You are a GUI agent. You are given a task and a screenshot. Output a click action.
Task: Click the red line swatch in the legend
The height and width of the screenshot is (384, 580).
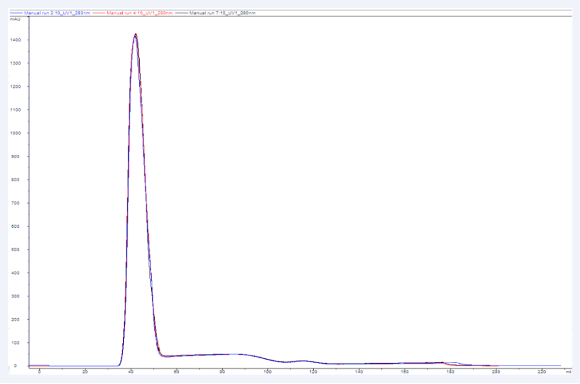[99, 13]
